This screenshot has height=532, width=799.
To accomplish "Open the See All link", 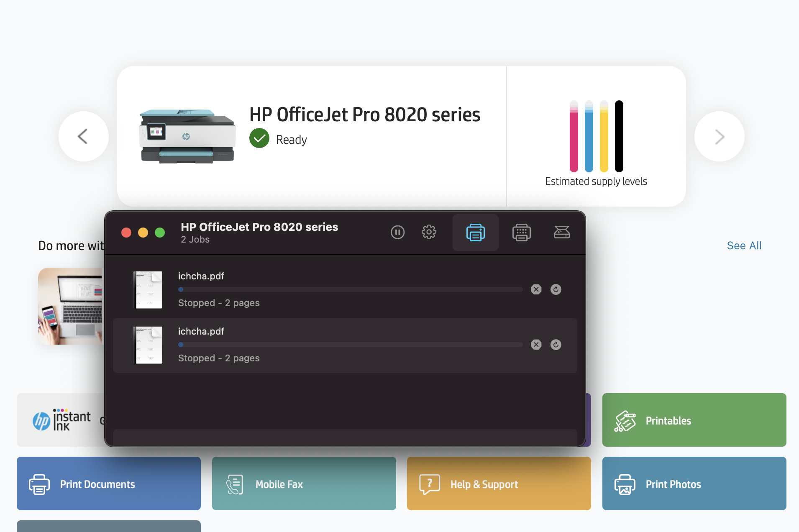I will [744, 246].
